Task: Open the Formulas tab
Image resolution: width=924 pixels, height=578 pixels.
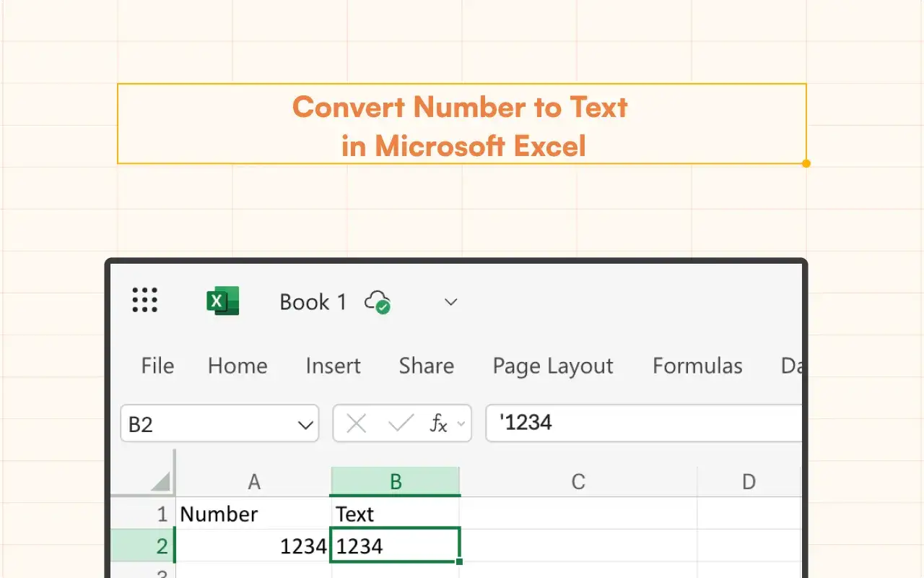Action: point(697,366)
